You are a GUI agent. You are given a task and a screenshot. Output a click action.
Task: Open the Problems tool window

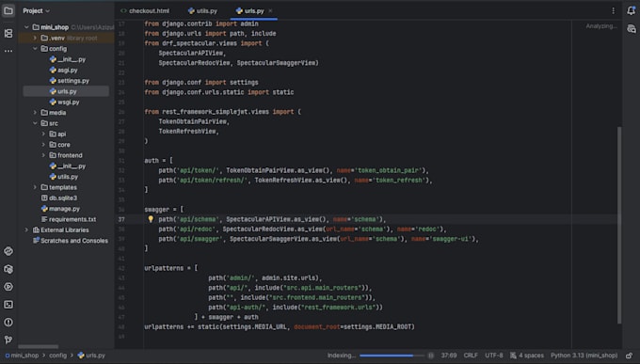(x=8, y=323)
